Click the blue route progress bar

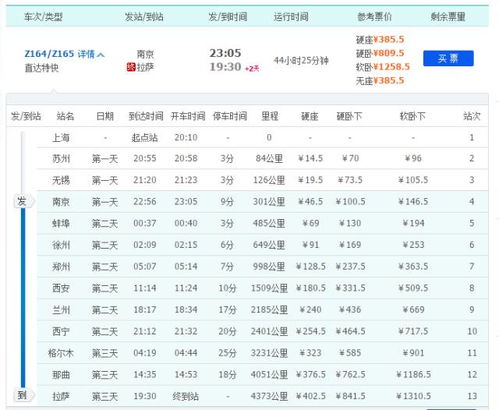[23, 298]
